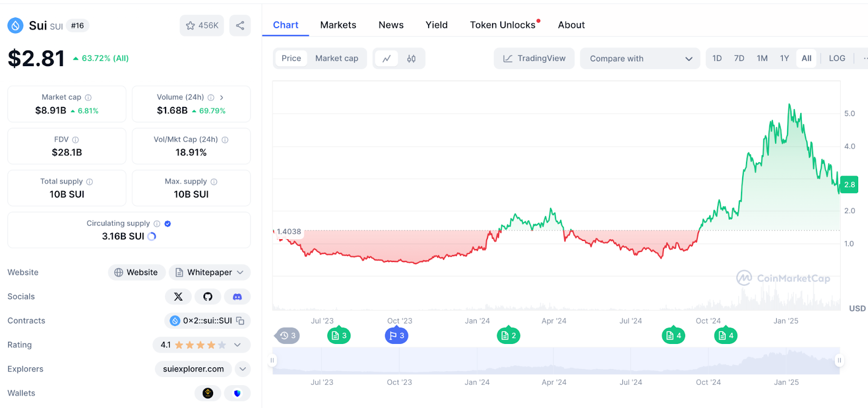Screen dimensions: 868x408
Task: Open the share icon button
Action: (240, 25)
